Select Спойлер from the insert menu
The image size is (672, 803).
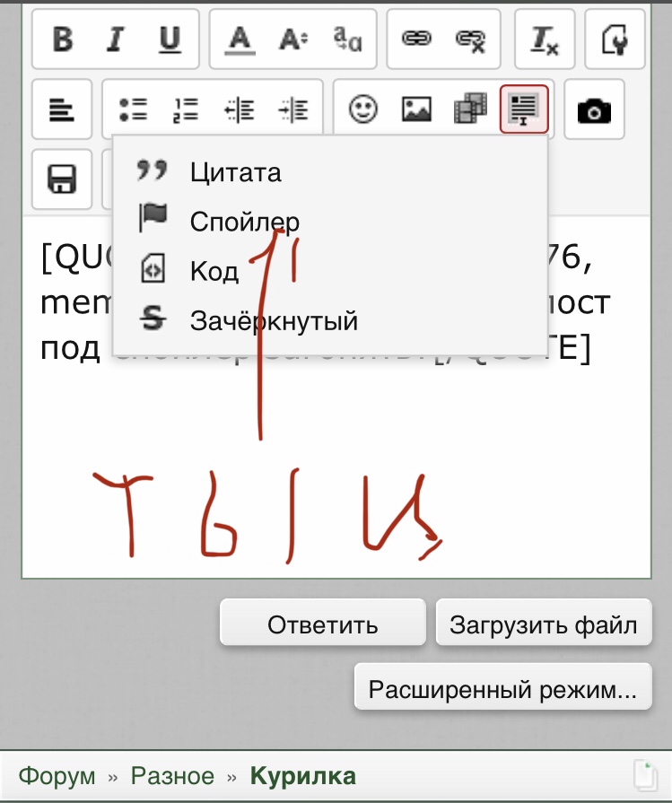pyautogui.click(x=244, y=222)
